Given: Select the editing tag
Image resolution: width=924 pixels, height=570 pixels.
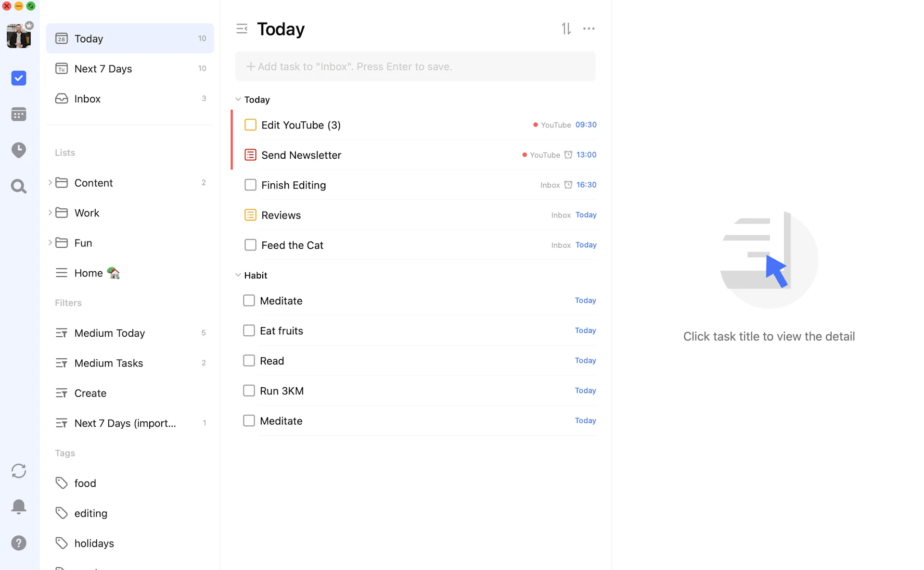Looking at the screenshot, I should coord(90,513).
